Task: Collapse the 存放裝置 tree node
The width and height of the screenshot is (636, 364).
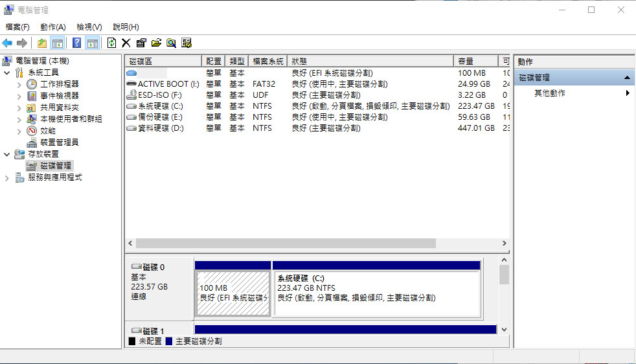Action: tap(7, 154)
